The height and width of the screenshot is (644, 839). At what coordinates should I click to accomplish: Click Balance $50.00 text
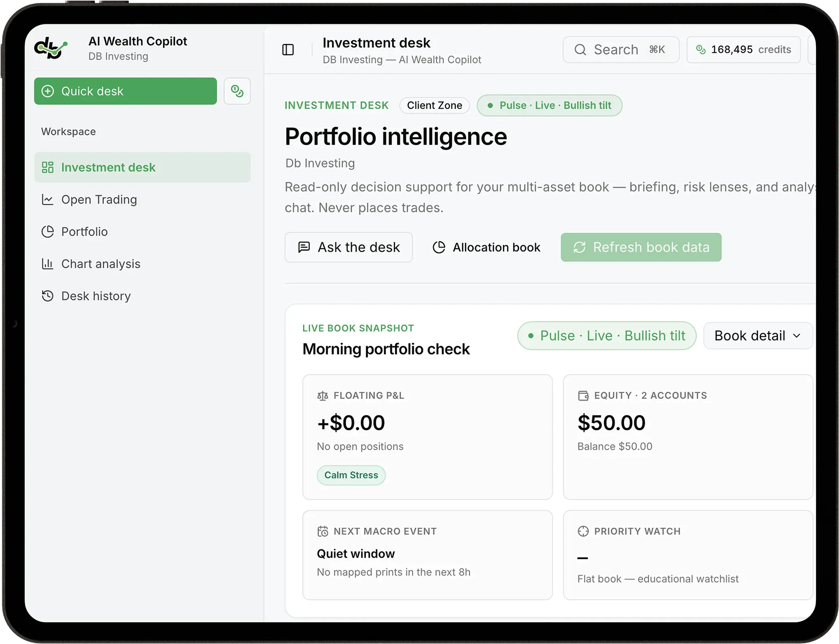tap(615, 446)
